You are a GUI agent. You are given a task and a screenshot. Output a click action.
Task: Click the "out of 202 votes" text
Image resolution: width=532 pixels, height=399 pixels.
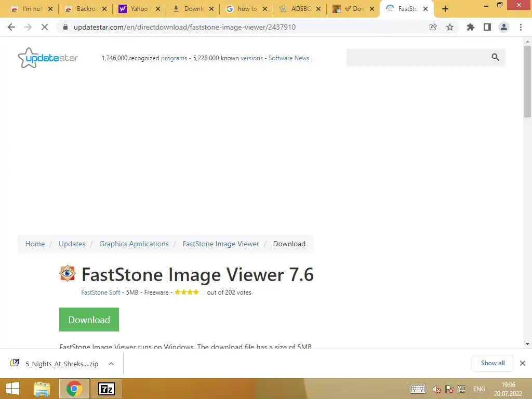click(229, 292)
